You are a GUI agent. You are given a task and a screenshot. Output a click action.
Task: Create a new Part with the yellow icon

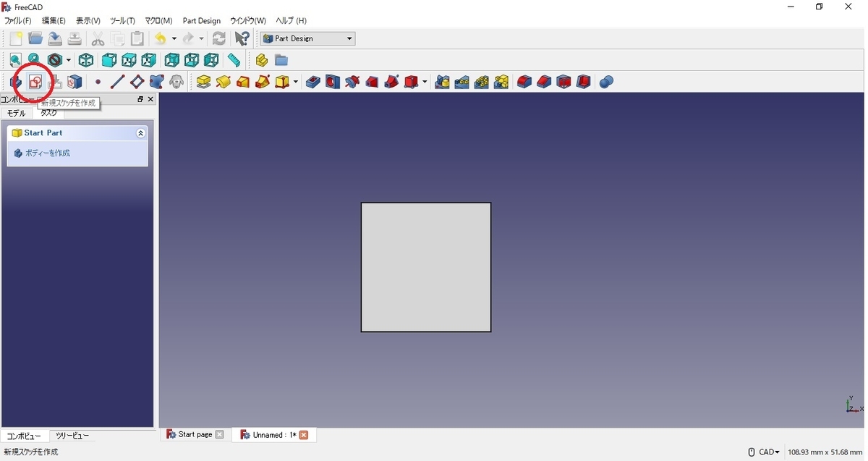[261, 60]
